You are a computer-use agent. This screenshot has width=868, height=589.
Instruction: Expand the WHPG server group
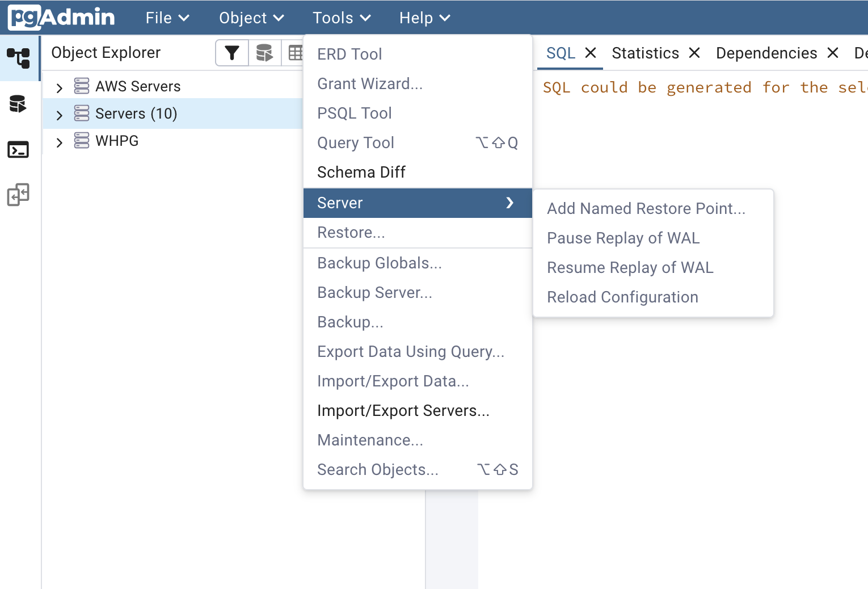click(x=59, y=141)
